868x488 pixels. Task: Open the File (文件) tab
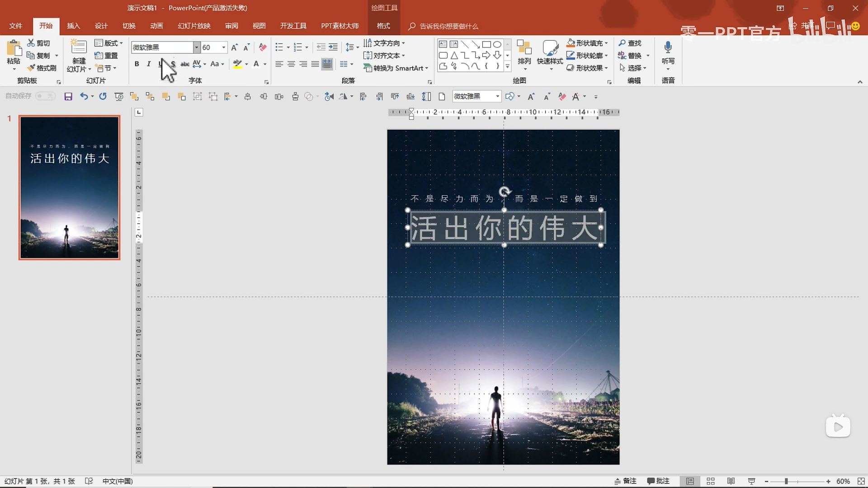pyautogui.click(x=16, y=26)
